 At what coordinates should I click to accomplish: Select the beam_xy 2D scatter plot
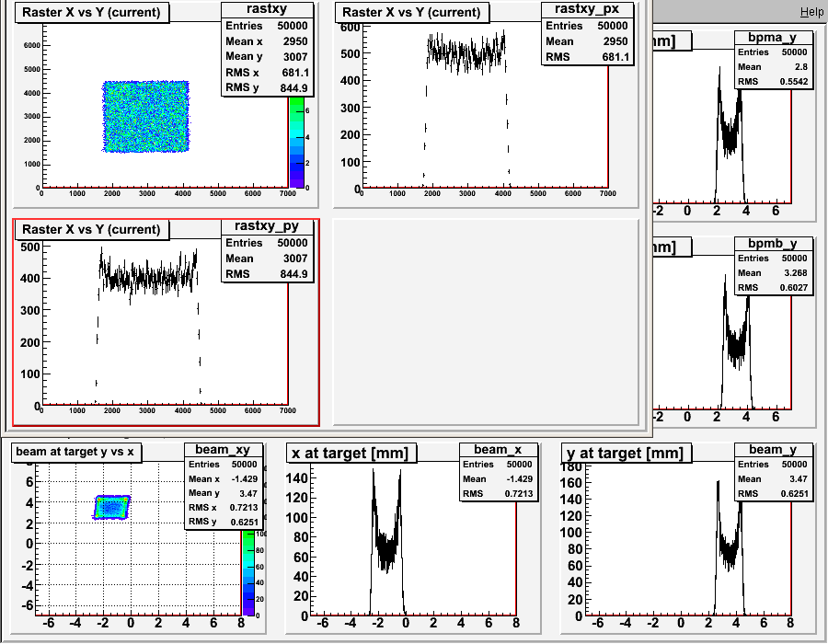(111, 507)
